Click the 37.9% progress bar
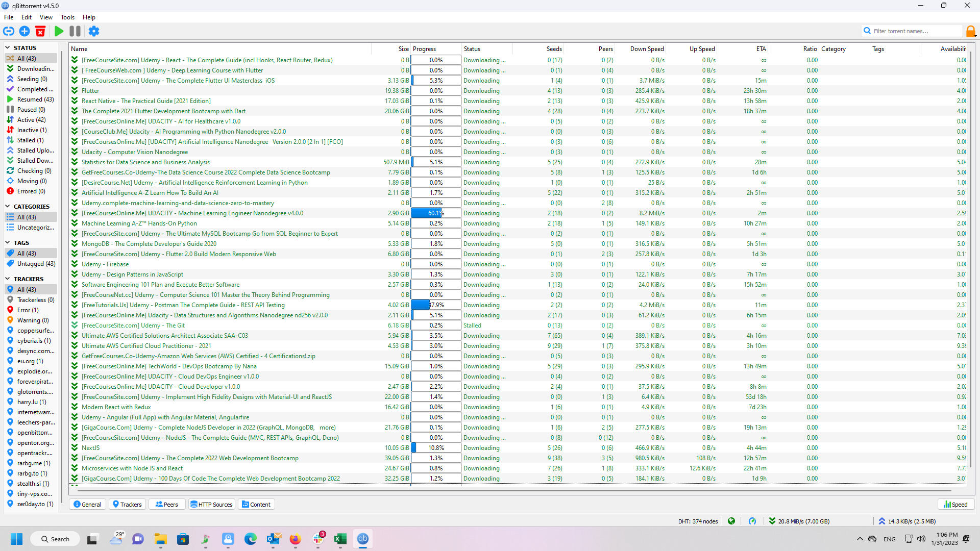Screen dimensions: 980x551 pos(436,305)
